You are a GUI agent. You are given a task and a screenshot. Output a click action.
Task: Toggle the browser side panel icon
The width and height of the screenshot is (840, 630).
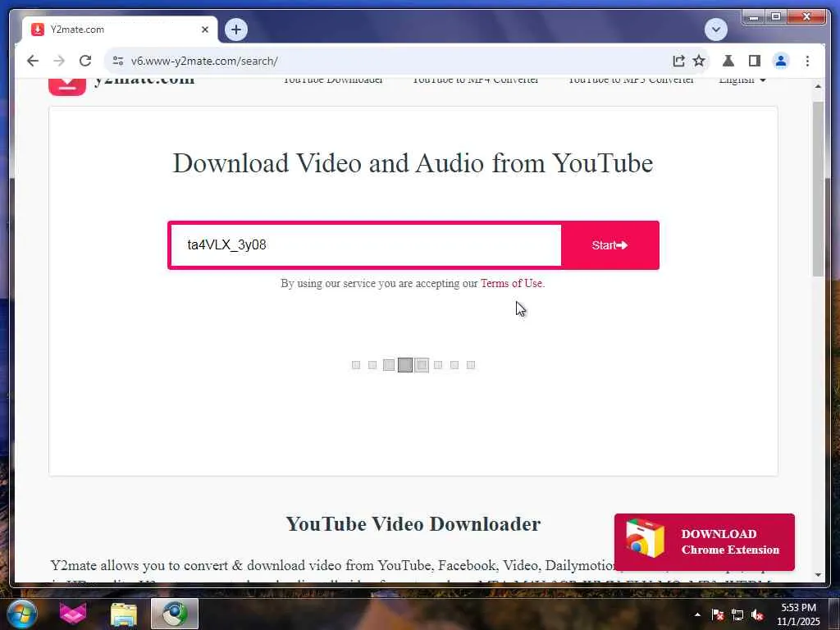click(755, 61)
